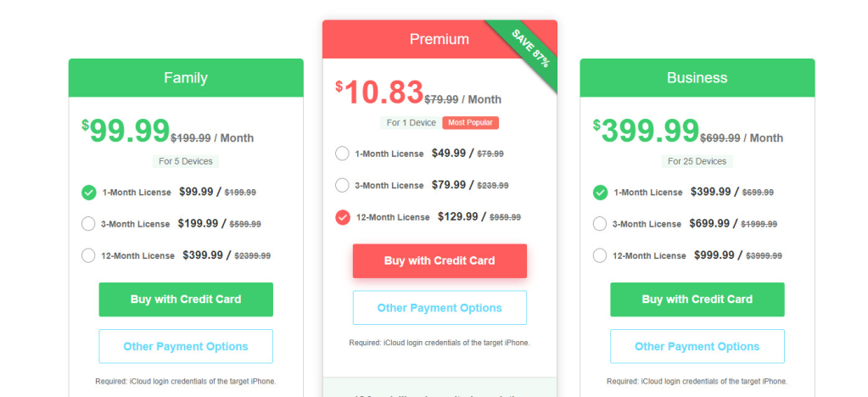Click Family plan Buy with Credit Card

click(x=186, y=299)
